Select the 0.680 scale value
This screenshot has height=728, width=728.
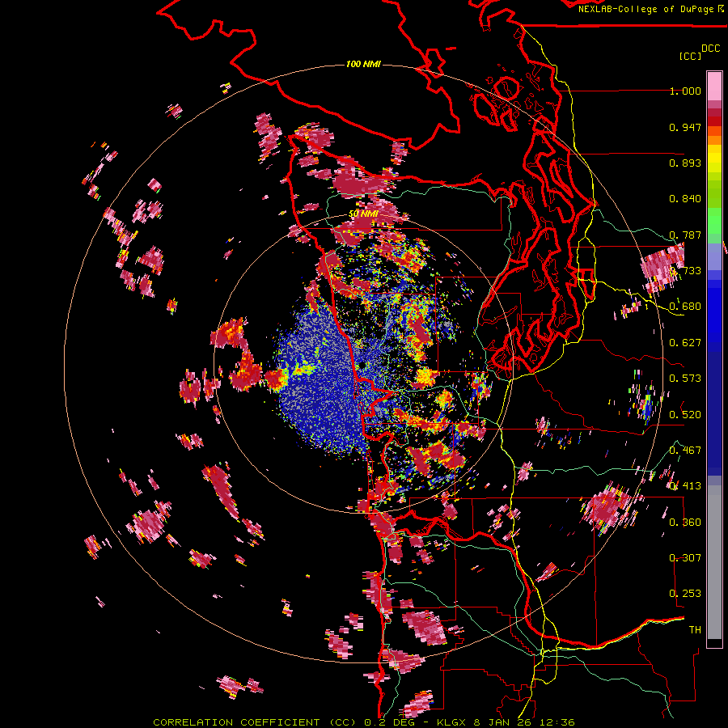click(x=685, y=307)
